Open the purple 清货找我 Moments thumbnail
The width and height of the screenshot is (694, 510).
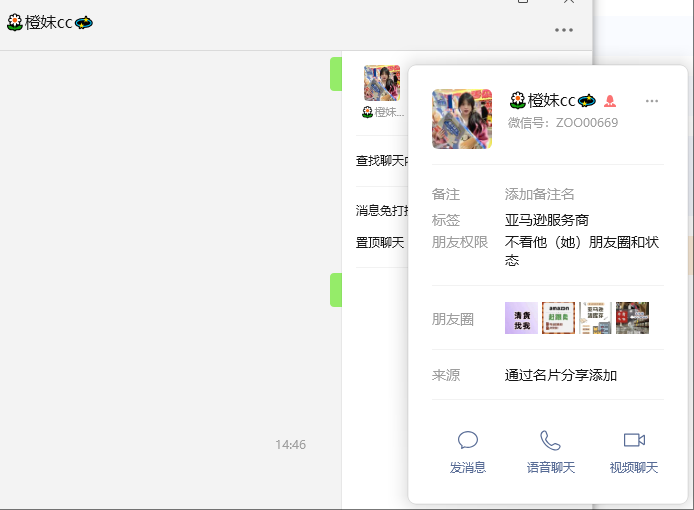(521, 318)
